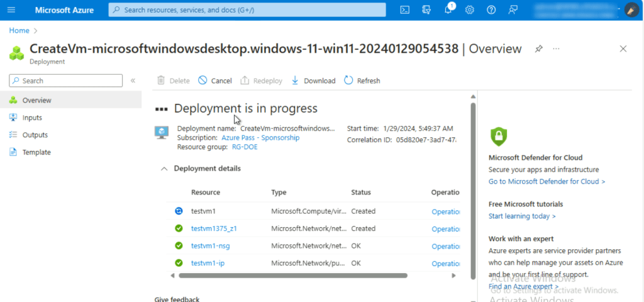
Task: Open the notifications bell icon
Action: coord(448,10)
